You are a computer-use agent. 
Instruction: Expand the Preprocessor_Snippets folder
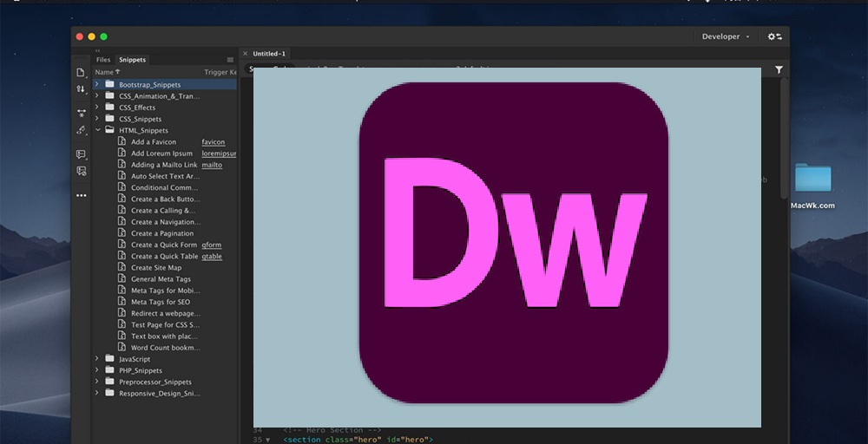pyautogui.click(x=97, y=382)
